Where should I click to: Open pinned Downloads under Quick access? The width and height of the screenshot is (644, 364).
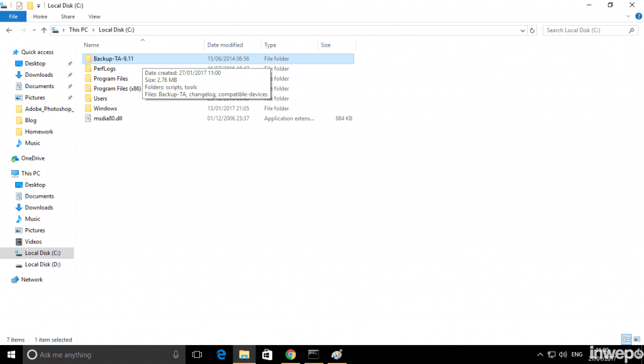[x=38, y=75]
